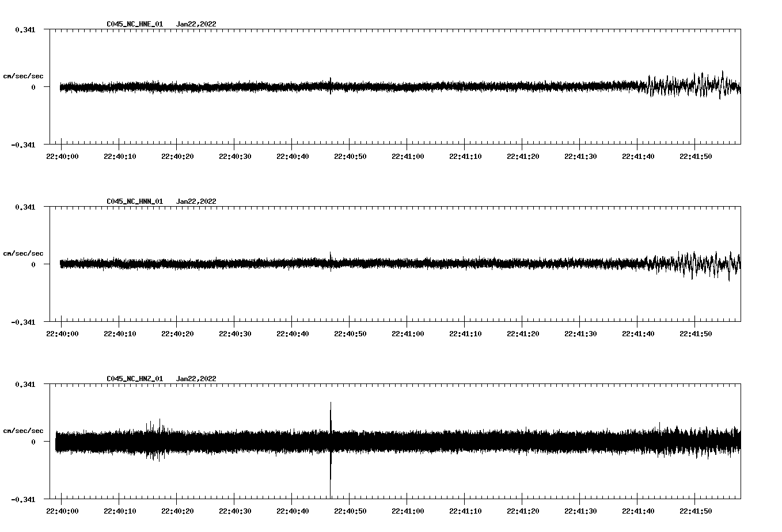Click 22:41:10 time label under HNZ plot
Viewport: 782px width, 532px height.
tap(465, 511)
